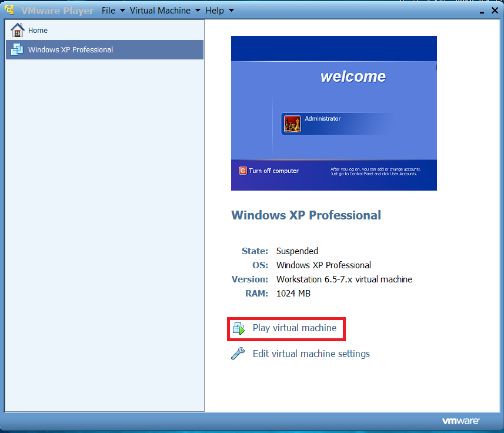Click the Version: label
The width and height of the screenshot is (504, 433).
coord(250,279)
